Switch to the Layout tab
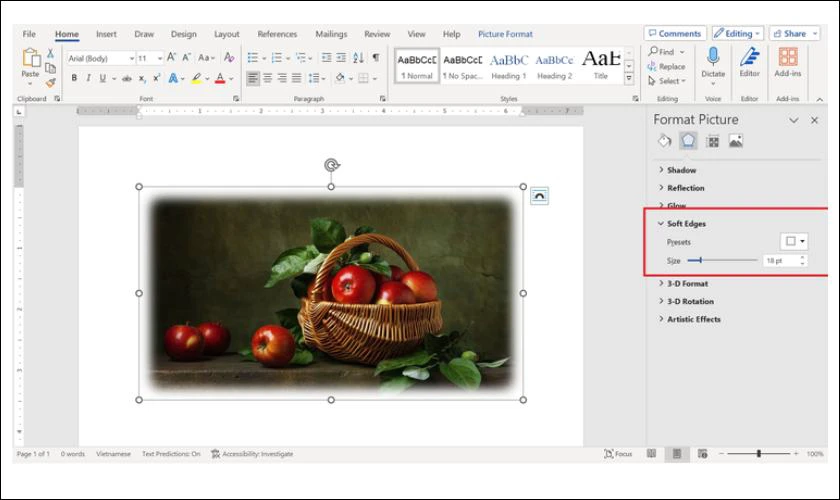 (227, 34)
